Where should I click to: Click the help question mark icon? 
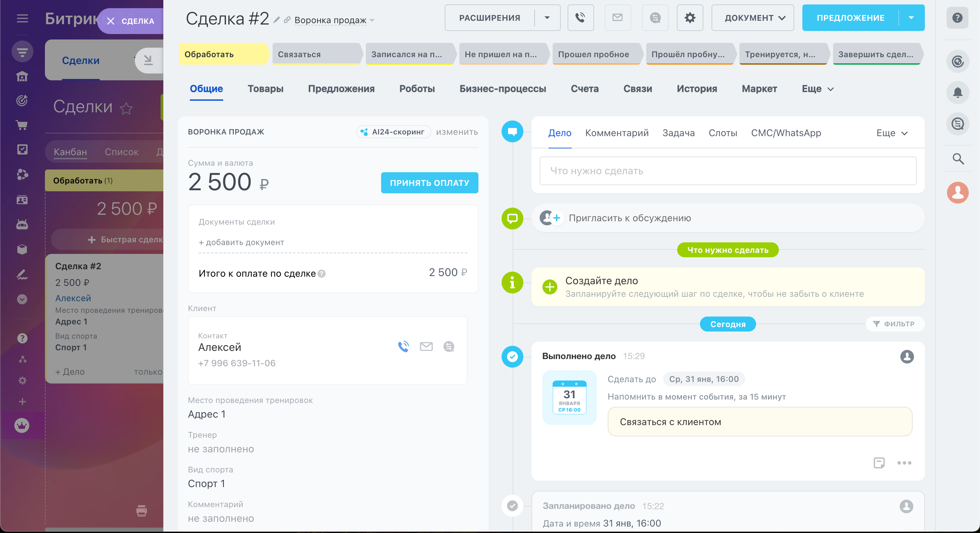click(x=957, y=17)
